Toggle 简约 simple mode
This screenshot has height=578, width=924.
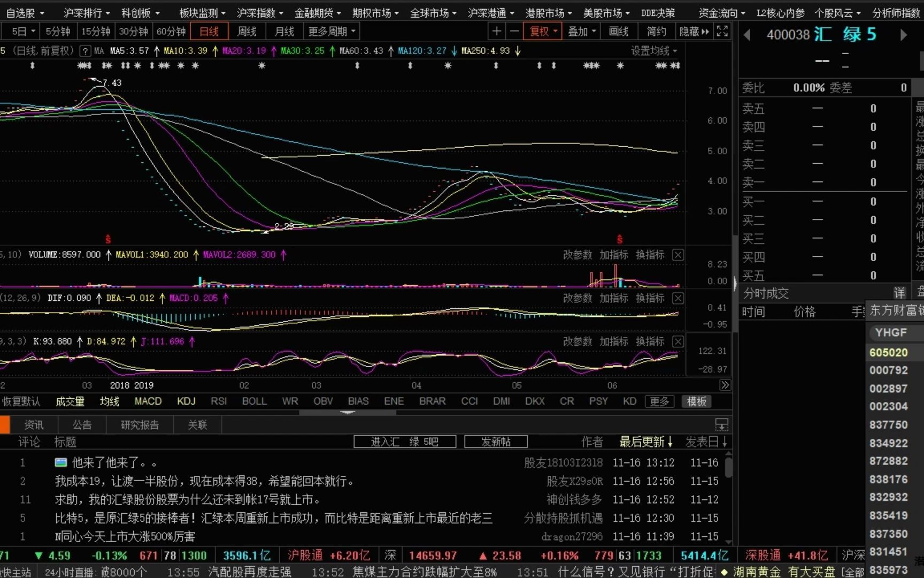click(x=656, y=32)
